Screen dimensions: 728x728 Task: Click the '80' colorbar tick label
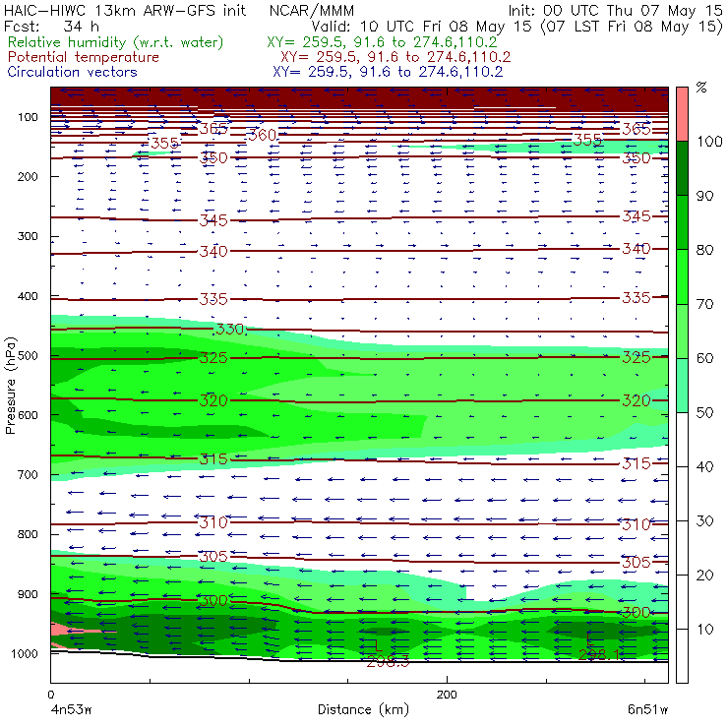click(x=704, y=250)
